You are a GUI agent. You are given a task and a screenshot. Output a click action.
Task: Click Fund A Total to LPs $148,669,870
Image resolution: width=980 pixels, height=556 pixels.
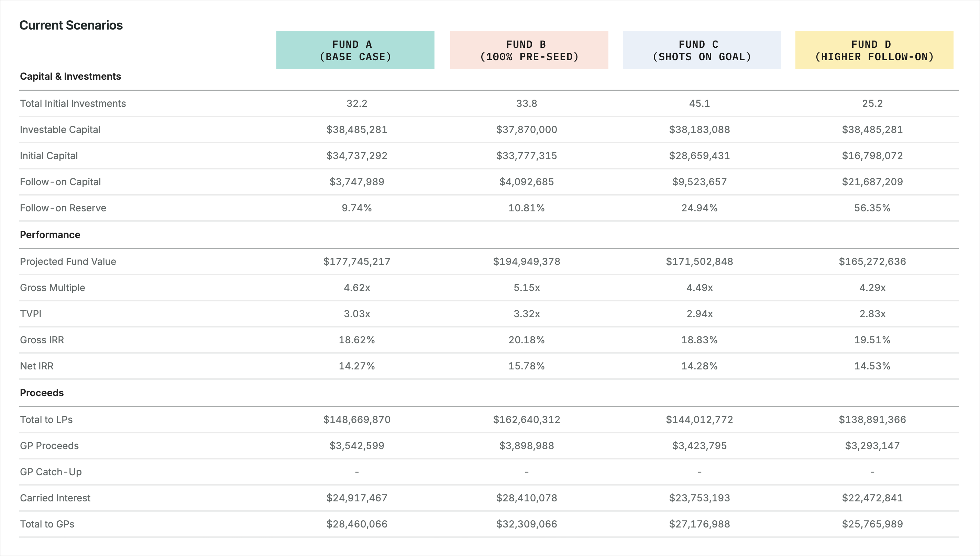click(x=357, y=420)
